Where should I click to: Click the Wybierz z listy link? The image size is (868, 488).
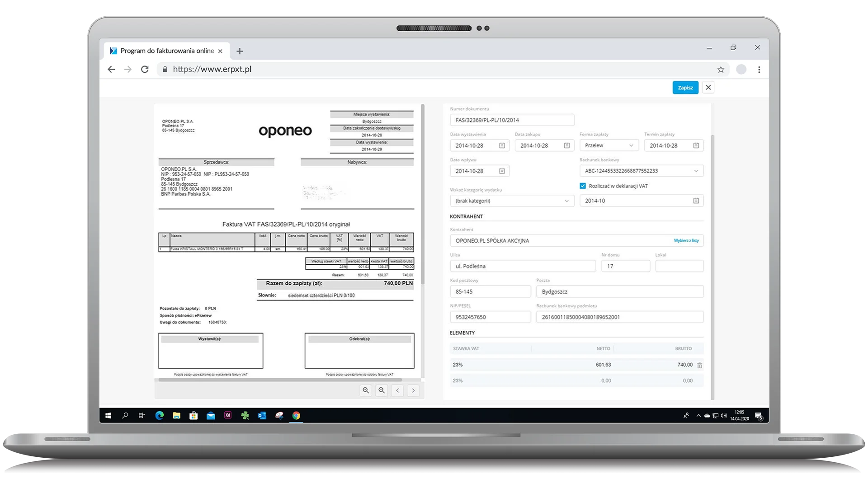pos(686,240)
